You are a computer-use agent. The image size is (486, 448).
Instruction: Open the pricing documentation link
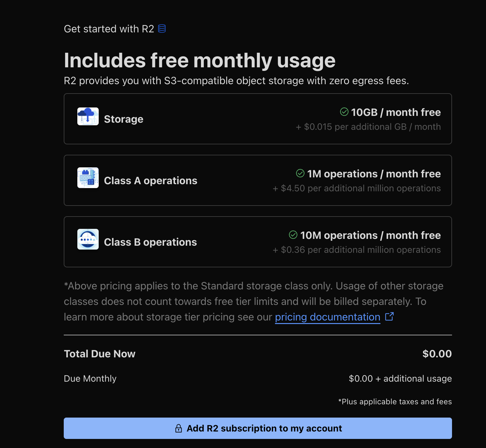(327, 317)
